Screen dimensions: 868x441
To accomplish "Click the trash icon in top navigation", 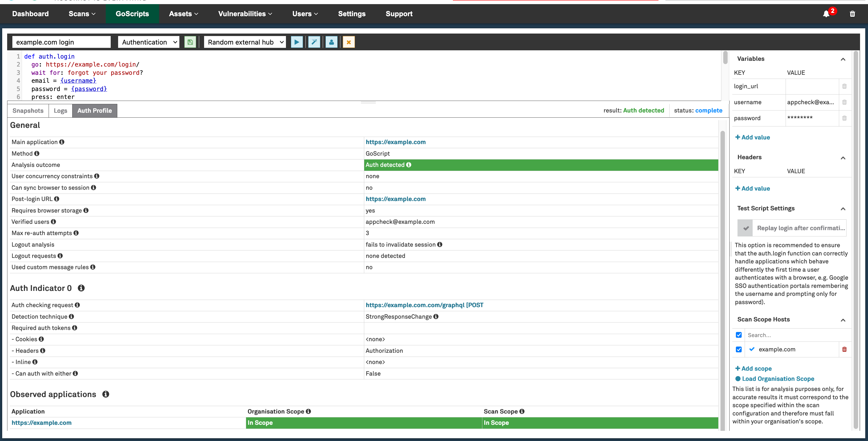I will tap(852, 14).
